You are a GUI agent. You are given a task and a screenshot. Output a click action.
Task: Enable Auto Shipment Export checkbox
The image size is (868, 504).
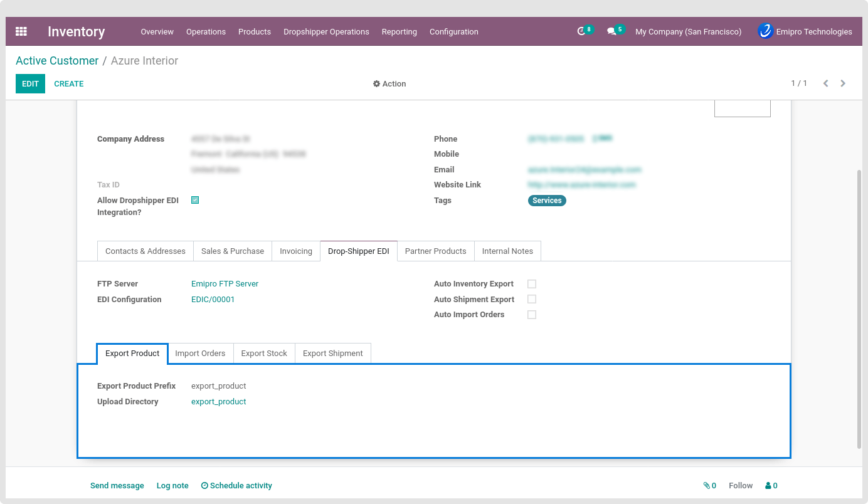click(532, 300)
